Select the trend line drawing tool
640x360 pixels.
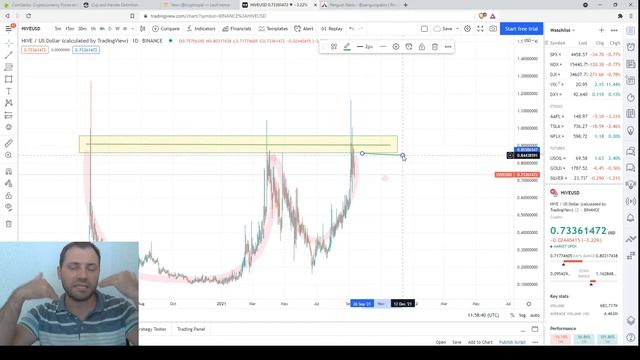[x=9, y=55]
